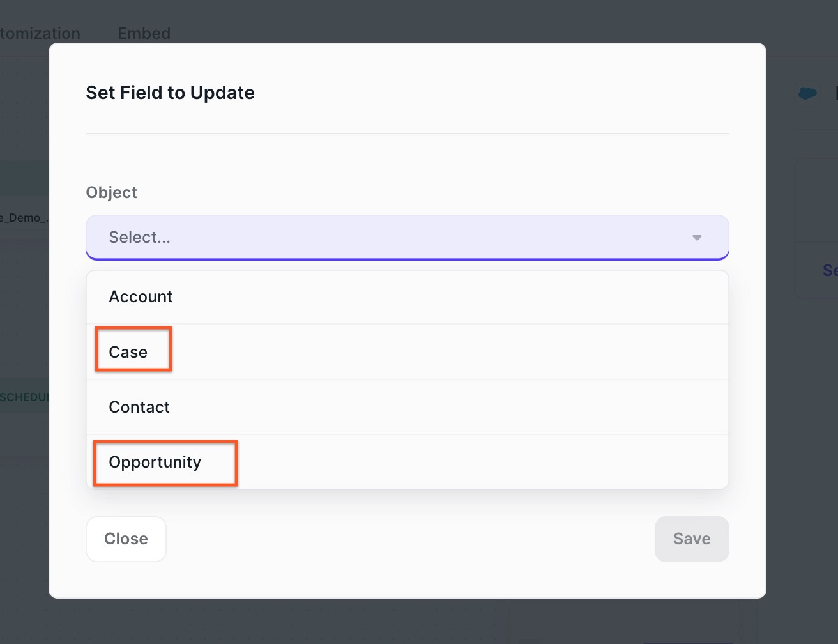This screenshot has width=838, height=644.
Task: Switch to the Embed tab
Action: (x=144, y=33)
